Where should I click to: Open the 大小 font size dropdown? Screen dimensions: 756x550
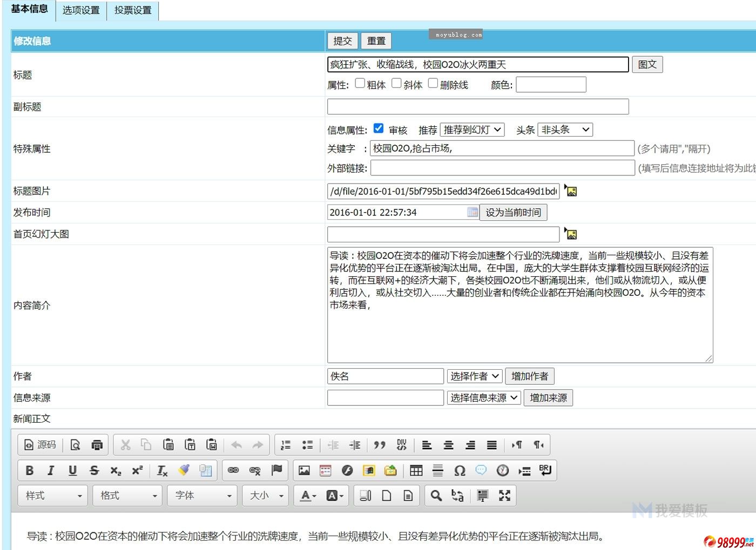click(x=266, y=495)
